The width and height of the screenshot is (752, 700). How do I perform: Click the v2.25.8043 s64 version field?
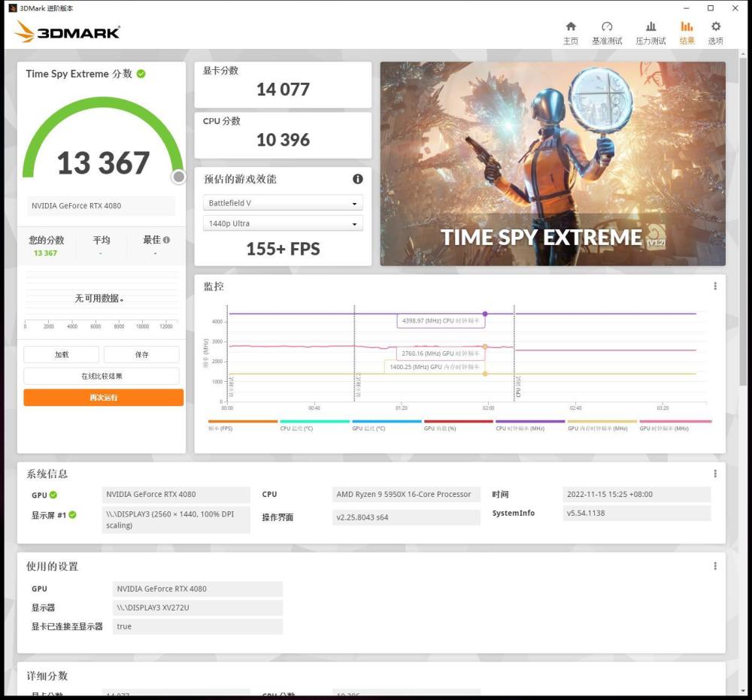coord(406,517)
